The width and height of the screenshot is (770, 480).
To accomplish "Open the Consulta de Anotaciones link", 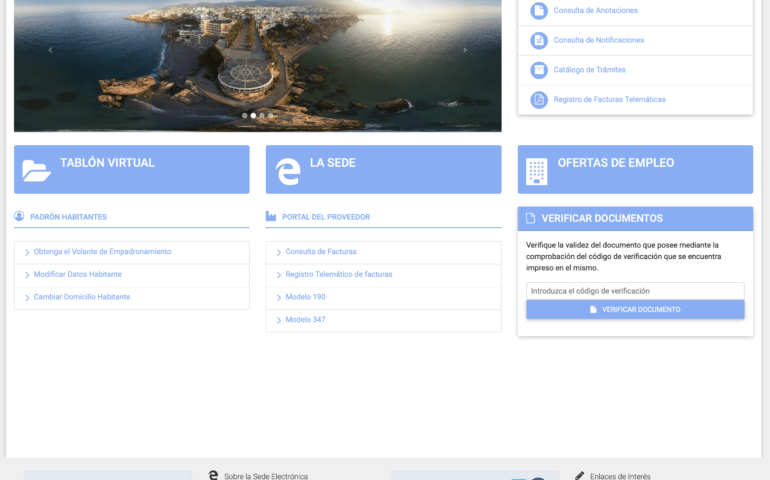I will coord(595,10).
